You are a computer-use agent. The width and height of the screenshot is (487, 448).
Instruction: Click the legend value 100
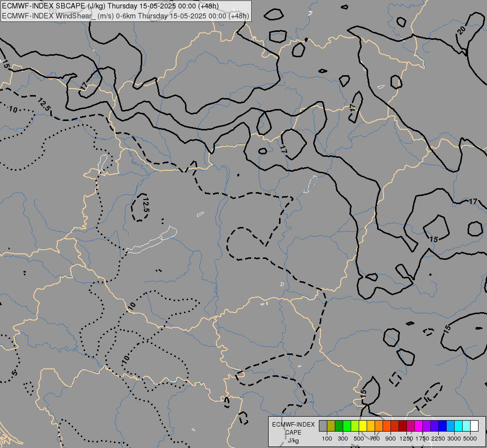[327, 439]
